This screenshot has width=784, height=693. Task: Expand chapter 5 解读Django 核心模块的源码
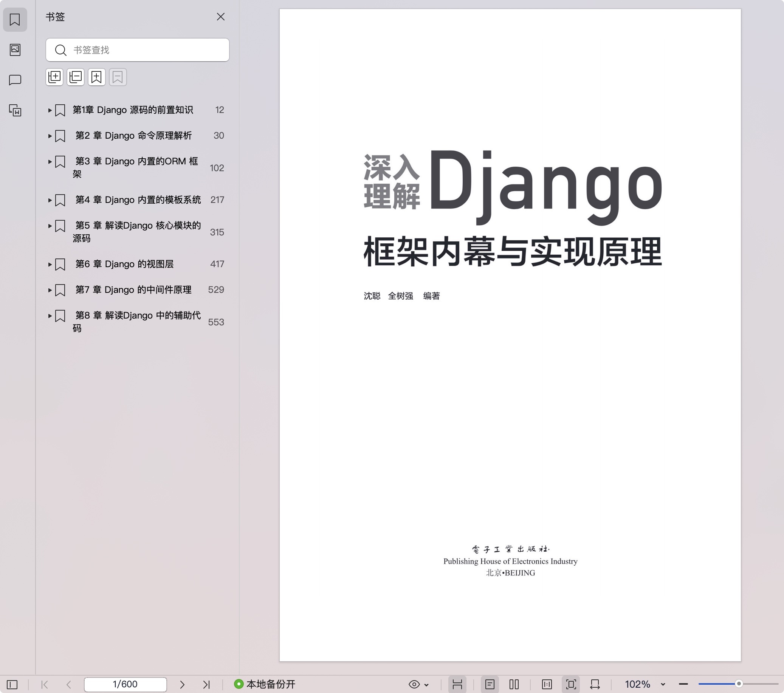pyautogui.click(x=50, y=226)
